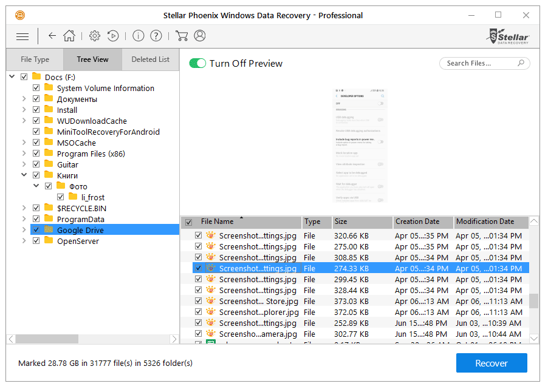Expand the Google Drive folder
This screenshot has width=548, height=392.
tap(24, 230)
